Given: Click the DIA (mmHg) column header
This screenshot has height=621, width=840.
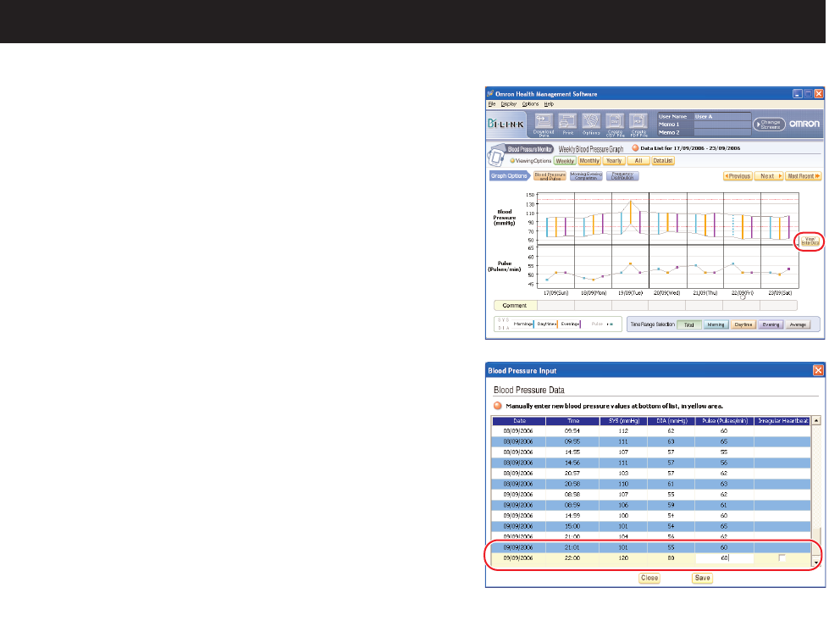Looking at the screenshot, I should (x=671, y=421).
